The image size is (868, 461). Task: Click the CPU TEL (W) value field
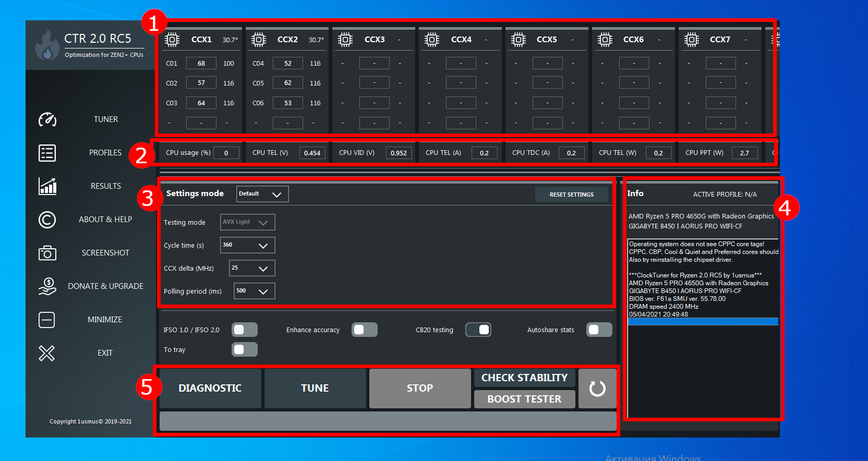[659, 153]
